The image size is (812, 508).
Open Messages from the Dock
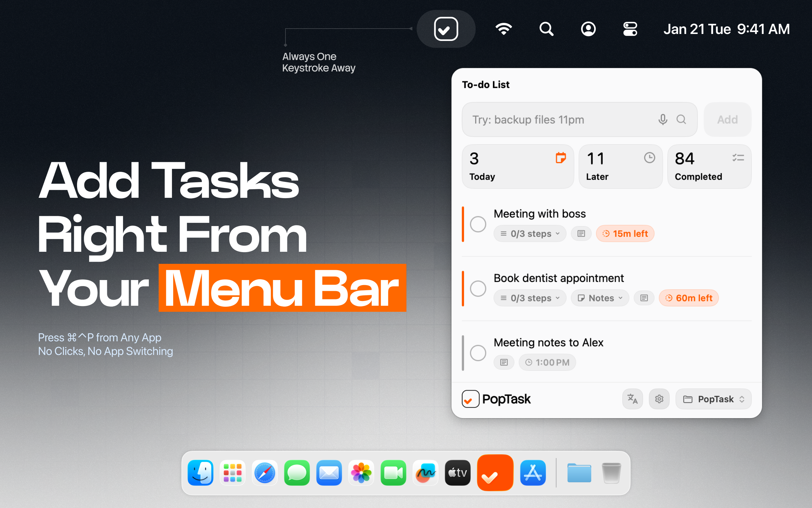click(297, 473)
